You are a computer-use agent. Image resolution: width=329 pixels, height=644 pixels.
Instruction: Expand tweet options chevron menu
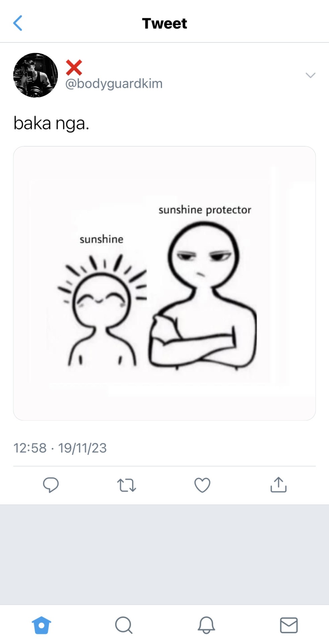(x=311, y=75)
